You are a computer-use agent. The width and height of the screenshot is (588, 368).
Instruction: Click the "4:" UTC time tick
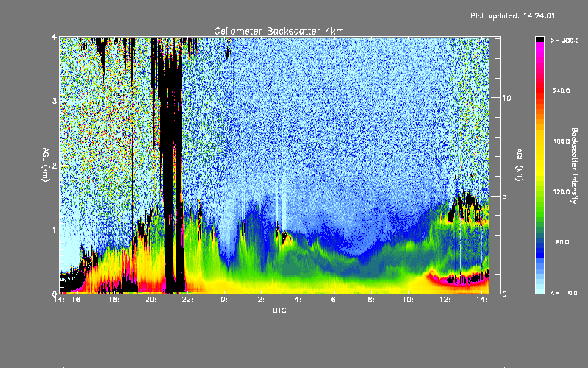(298, 300)
